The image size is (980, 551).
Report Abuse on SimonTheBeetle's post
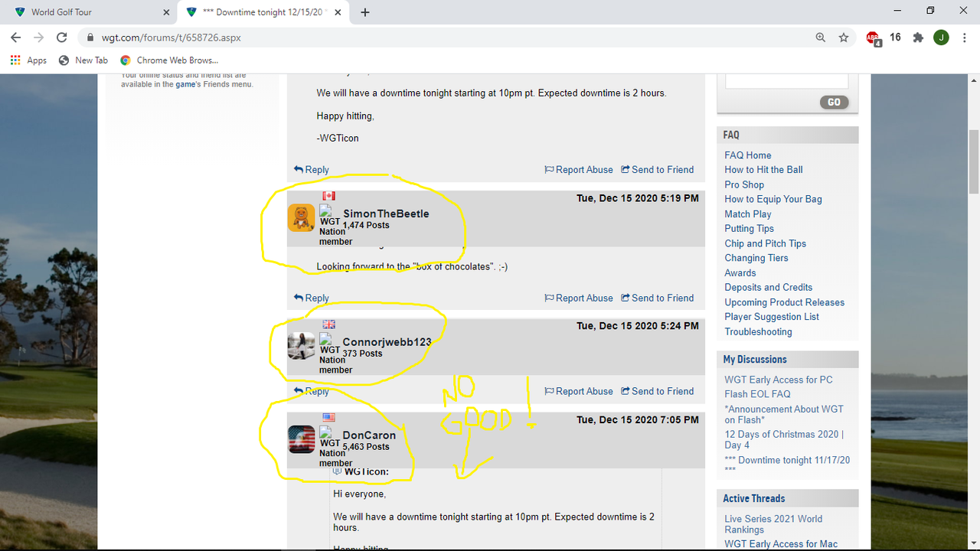(579, 298)
